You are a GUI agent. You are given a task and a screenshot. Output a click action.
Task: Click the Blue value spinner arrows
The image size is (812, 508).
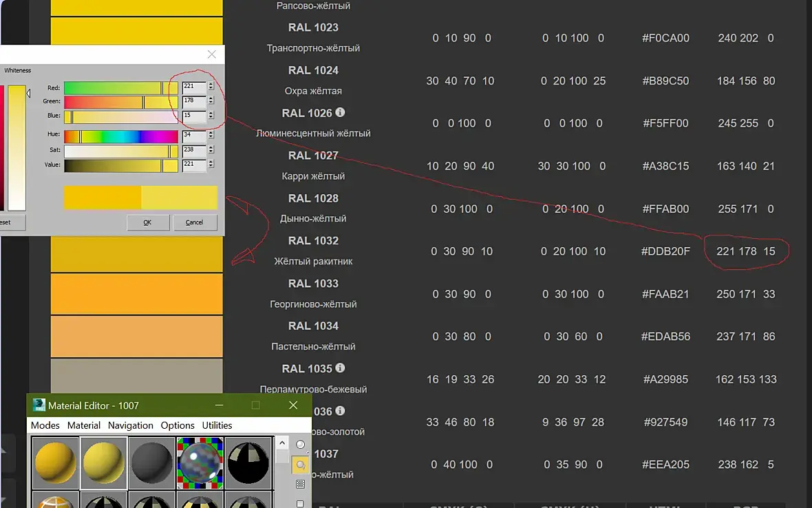click(x=211, y=115)
